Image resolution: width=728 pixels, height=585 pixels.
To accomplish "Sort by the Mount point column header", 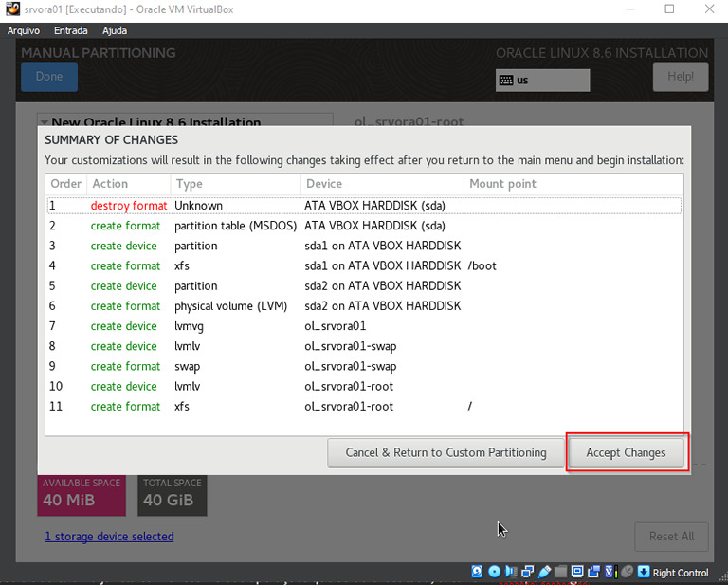I will [x=573, y=184].
